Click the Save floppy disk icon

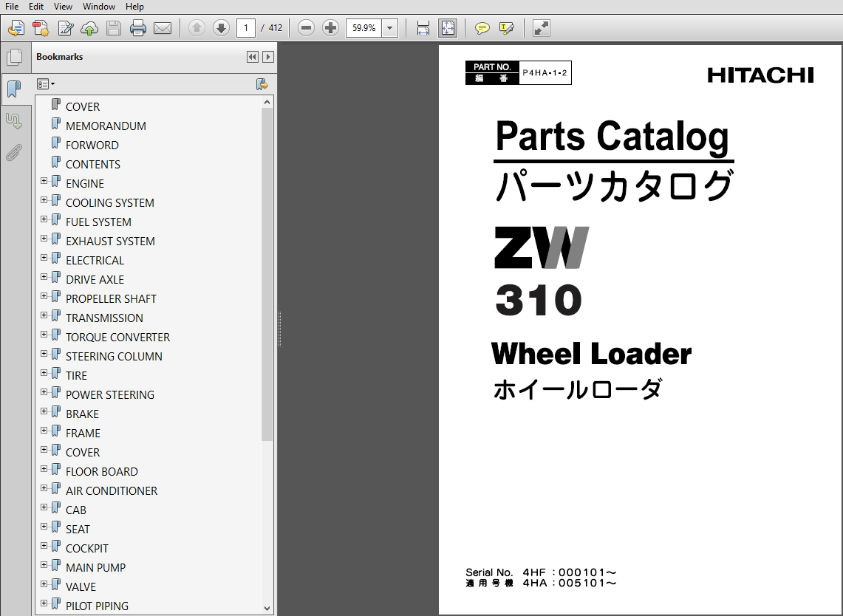pos(114,28)
